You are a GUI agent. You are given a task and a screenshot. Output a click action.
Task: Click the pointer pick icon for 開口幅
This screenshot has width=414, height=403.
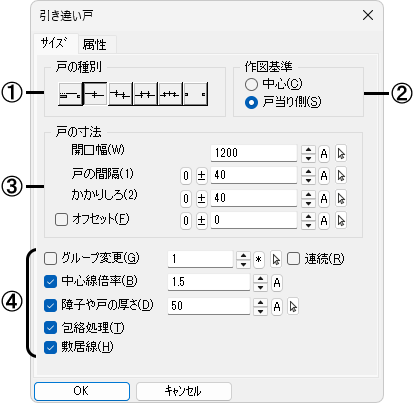click(341, 154)
